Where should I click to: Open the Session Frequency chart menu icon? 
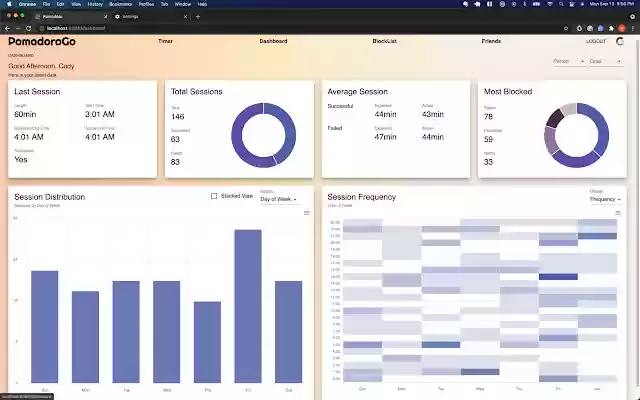click(618, 213)
